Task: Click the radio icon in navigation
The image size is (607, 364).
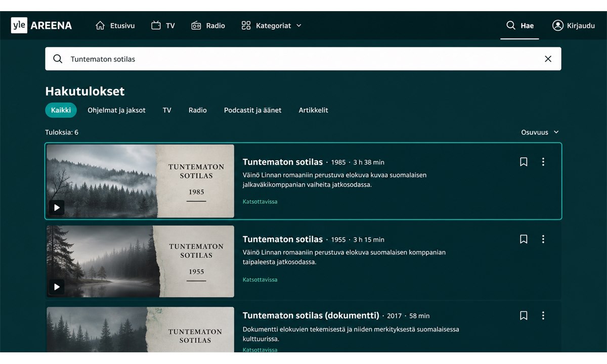Action: tap(196, 25)
